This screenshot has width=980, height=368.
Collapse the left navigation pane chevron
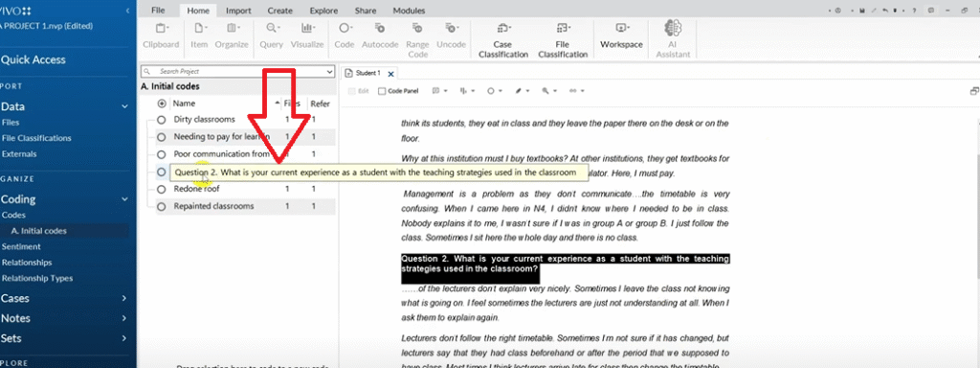pyautogui.click(x=128, y=11)
